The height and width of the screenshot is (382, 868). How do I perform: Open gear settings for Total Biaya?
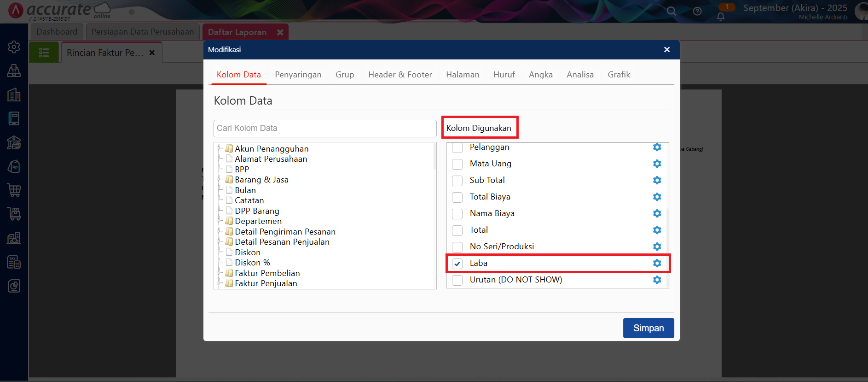(657, 197)
